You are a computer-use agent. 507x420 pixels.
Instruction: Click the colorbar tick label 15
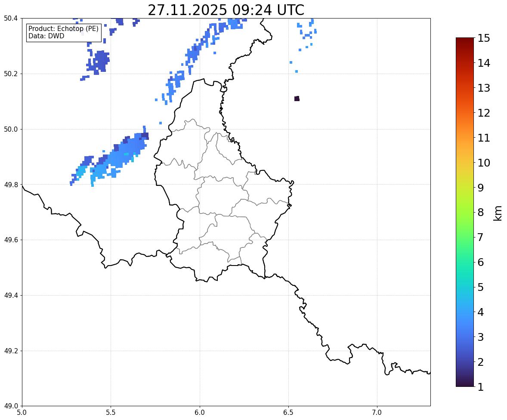click(484, 38)
